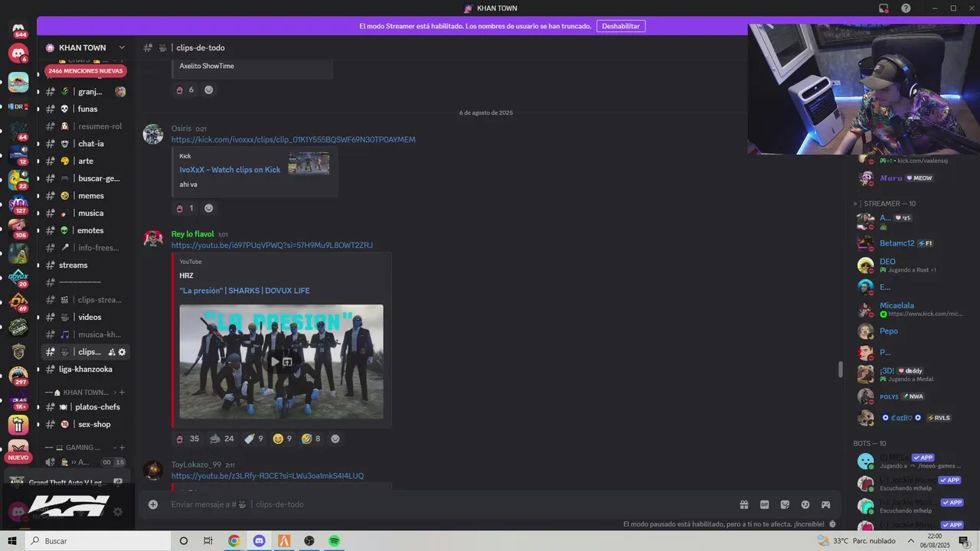This screenshot has width=980, height=551.
Task: Open Windows notification center icon
Action: click(964, 541)
